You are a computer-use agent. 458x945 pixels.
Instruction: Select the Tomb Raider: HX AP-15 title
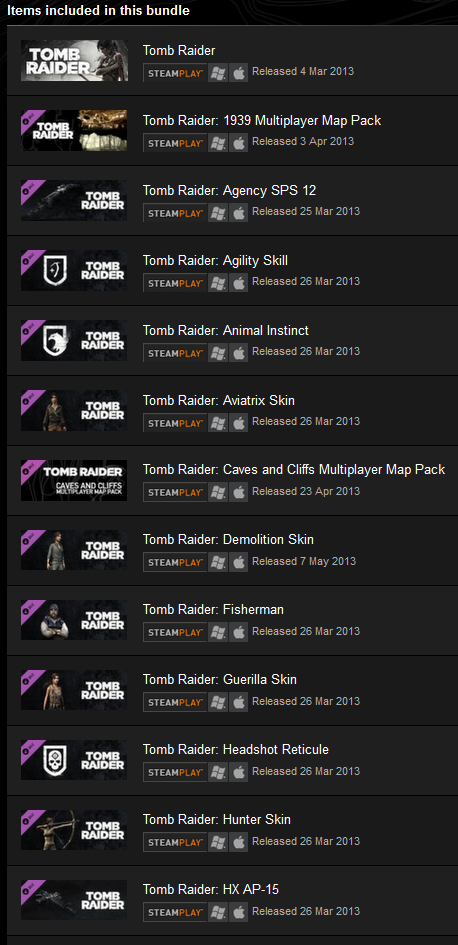(211, 889)
